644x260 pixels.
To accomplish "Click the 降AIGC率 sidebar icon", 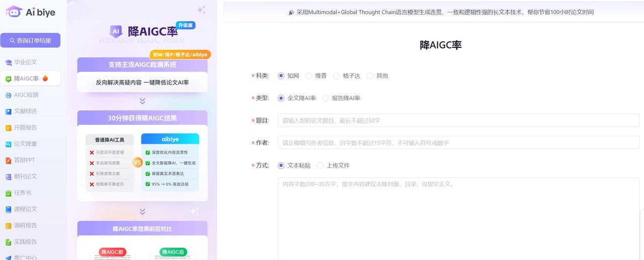I will tap(8, 79).
